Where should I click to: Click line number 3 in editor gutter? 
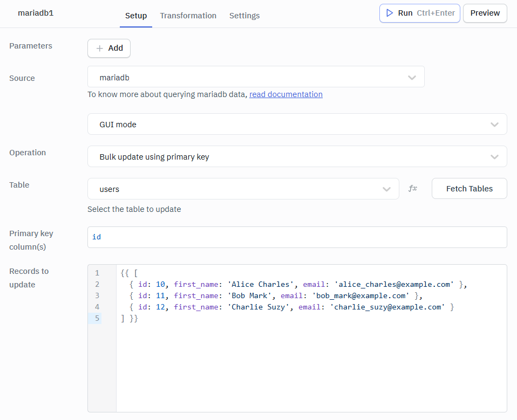point(97,295)
